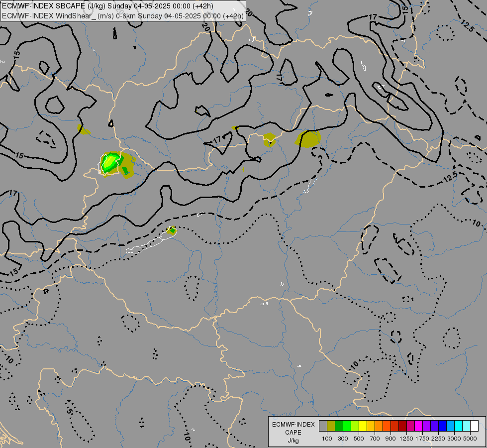Click the dark red legend swatch

pyautogui.click(x=402, y=426)
